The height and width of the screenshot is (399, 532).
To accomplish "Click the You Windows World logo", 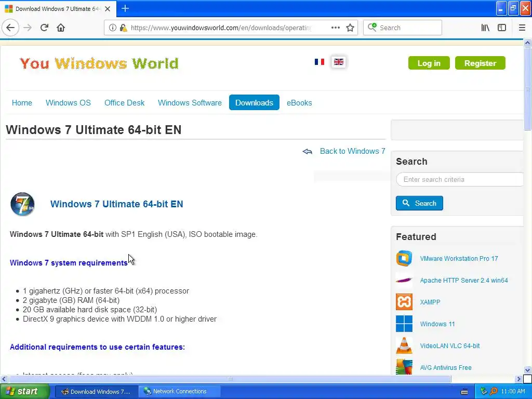I will point(99,63).
